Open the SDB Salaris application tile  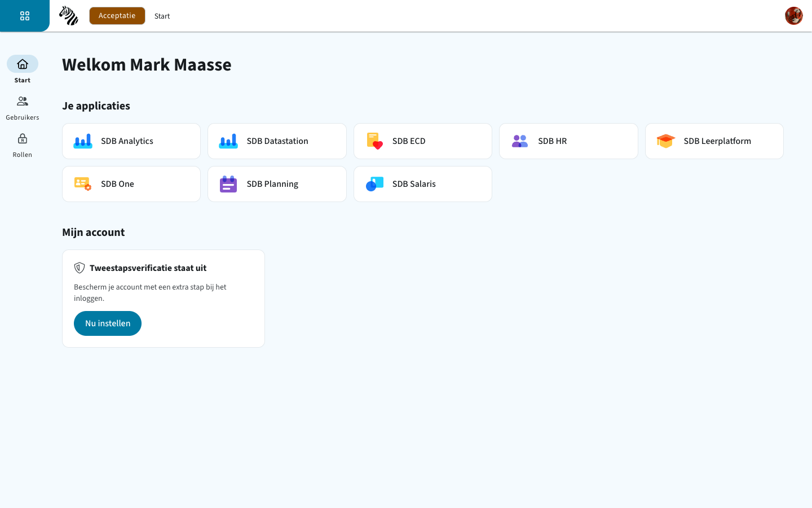tap(423, 184)
